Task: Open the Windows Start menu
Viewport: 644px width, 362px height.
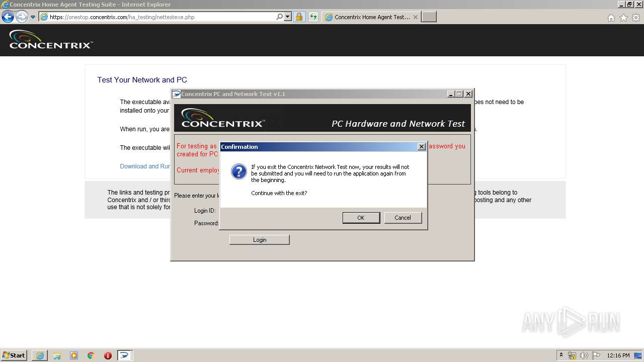Action: 14,355
